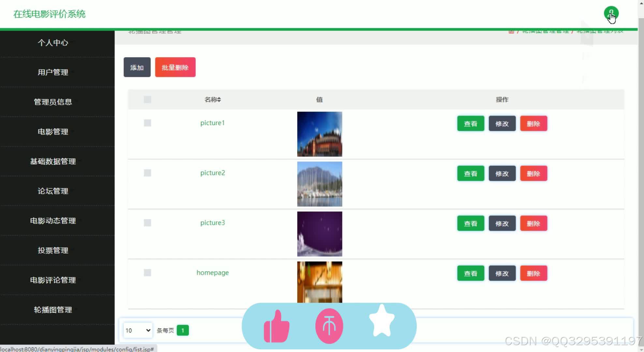Click 查看 for homepage
The image size is (644, 352).
(471, 273)
